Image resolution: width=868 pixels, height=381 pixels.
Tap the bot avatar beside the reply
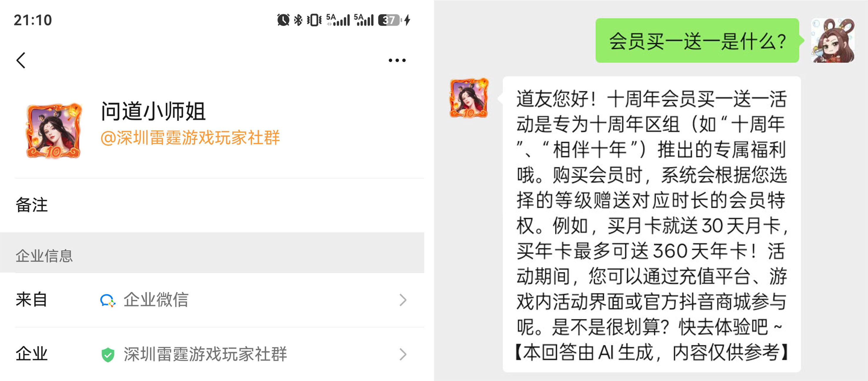469,98
